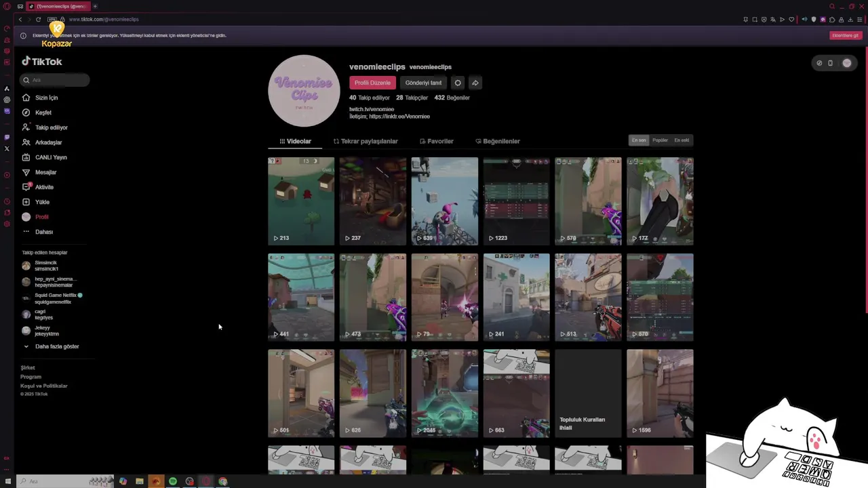Select Popüler sort option
Screen dimensions: 868x488
pyautogui.click(x=660, y=140)
